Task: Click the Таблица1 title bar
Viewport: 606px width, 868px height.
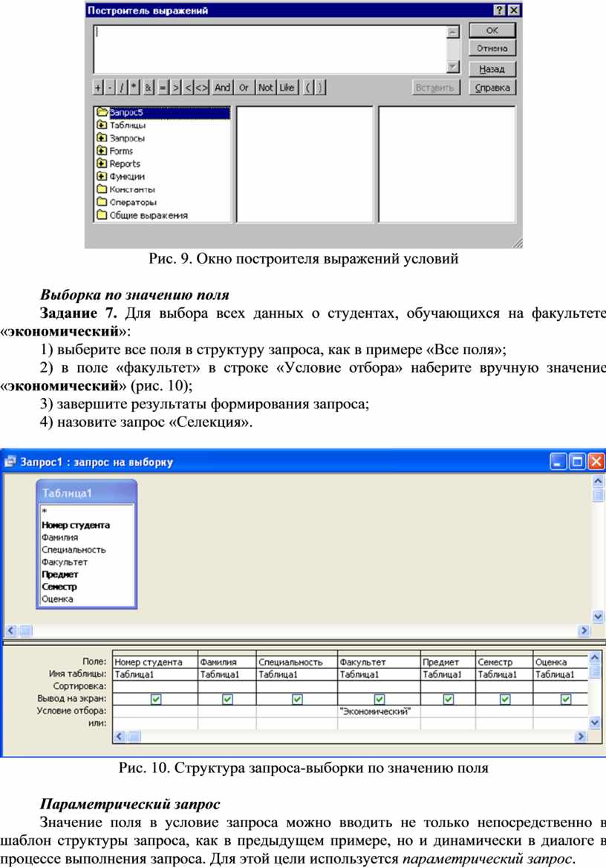Action: [x=87, y=493]
